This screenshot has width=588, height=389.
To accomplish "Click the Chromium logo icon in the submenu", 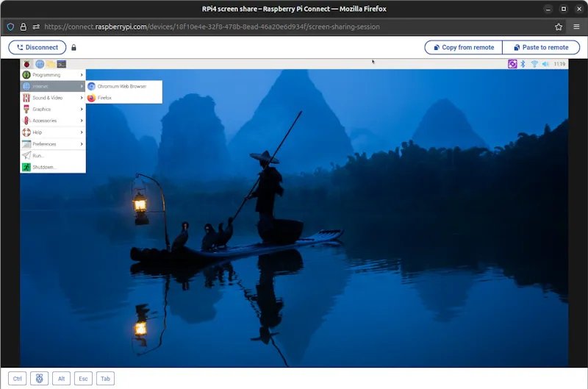I will pos(91,86).
